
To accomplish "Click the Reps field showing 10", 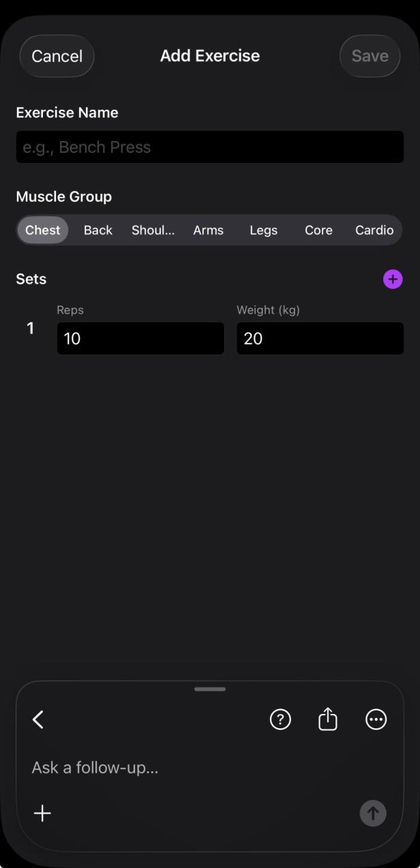I will pos(140,338).
